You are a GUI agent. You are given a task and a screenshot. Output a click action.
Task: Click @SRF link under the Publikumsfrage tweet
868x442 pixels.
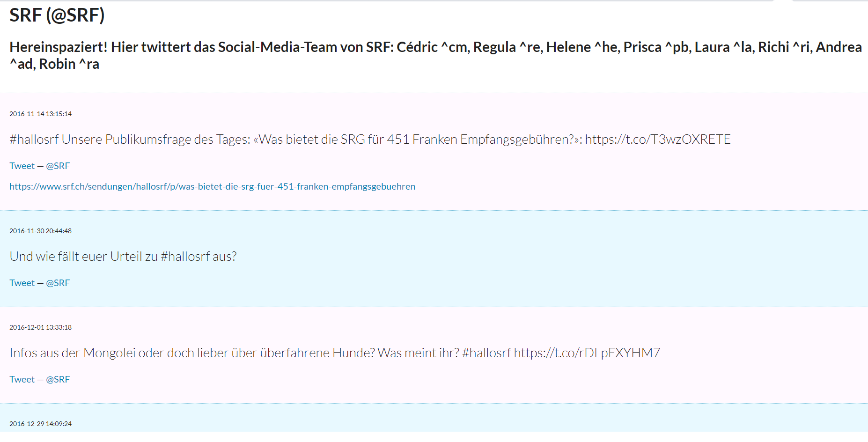click(x=58, y=166)
